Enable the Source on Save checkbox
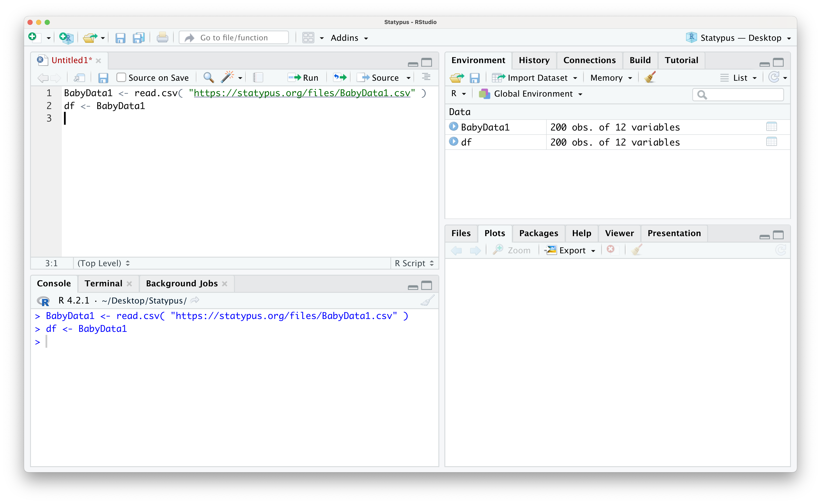 coord(121,77)
